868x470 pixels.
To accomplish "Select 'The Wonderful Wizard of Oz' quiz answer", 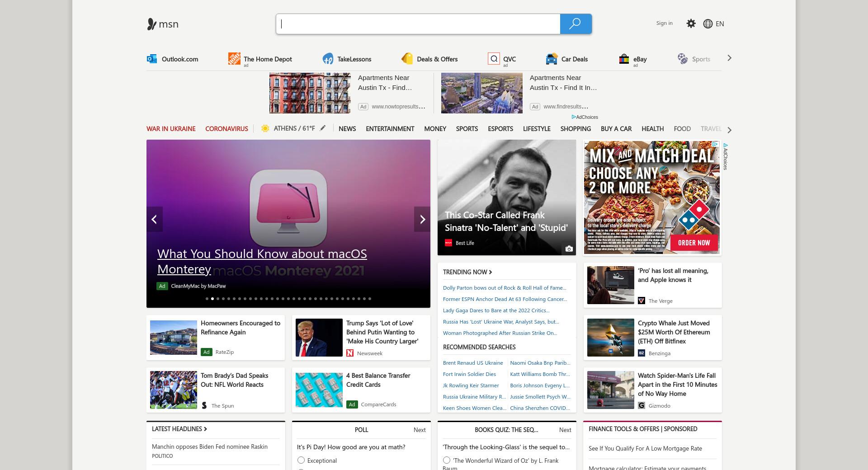I will (x=447, y=460).
